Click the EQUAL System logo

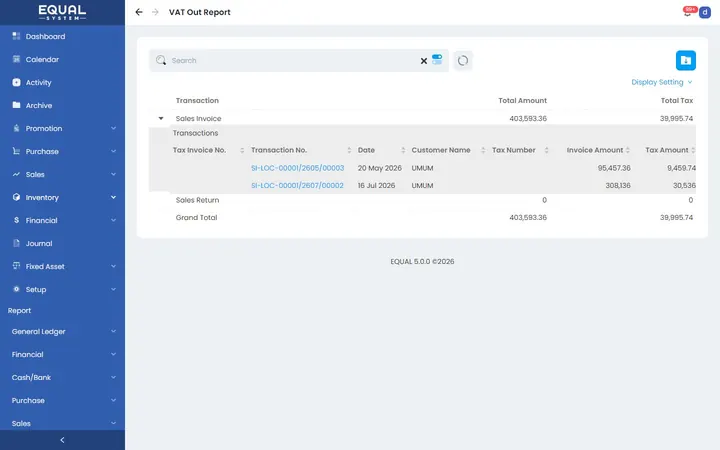click(62, 12)
